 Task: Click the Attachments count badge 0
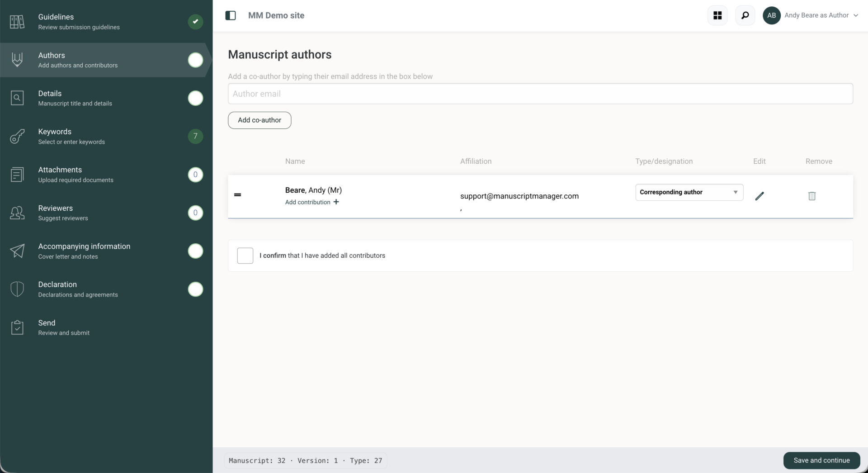[x=195, y=175]
